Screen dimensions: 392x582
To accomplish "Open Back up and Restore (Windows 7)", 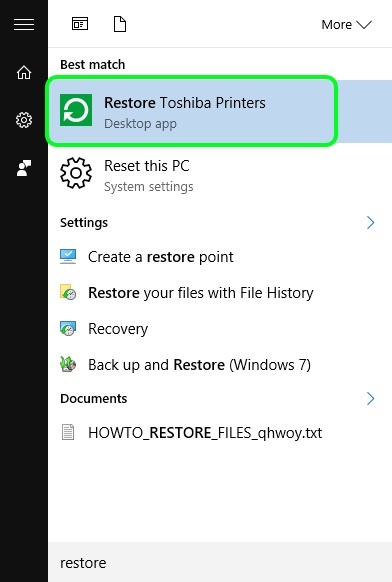I will (220, 364).
